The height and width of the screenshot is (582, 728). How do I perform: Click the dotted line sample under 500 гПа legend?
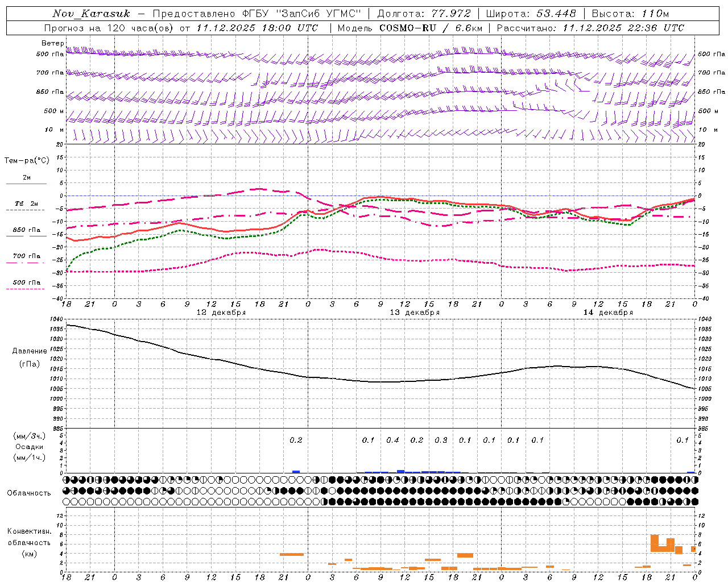pyautogui.click(x=25, y=289)
